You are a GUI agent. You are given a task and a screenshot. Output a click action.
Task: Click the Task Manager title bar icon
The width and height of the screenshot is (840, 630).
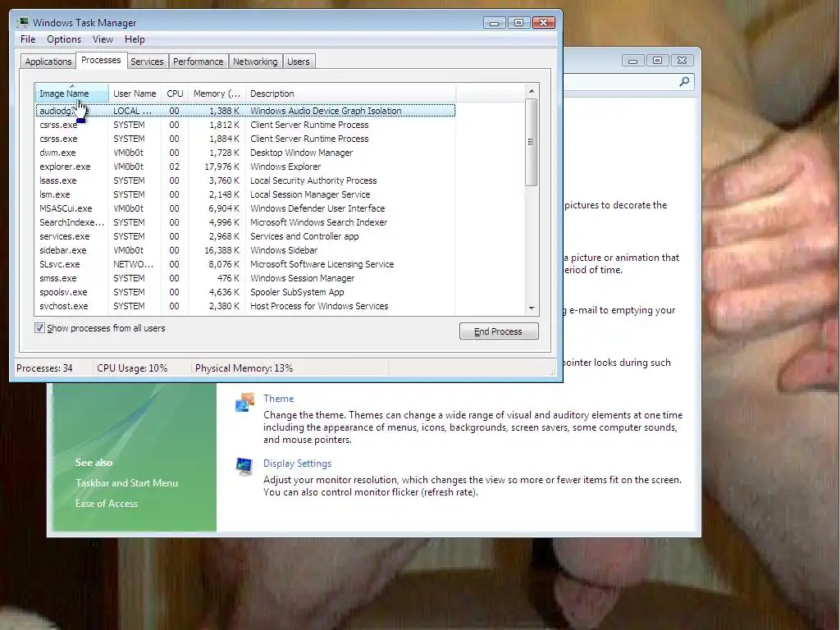22,22
